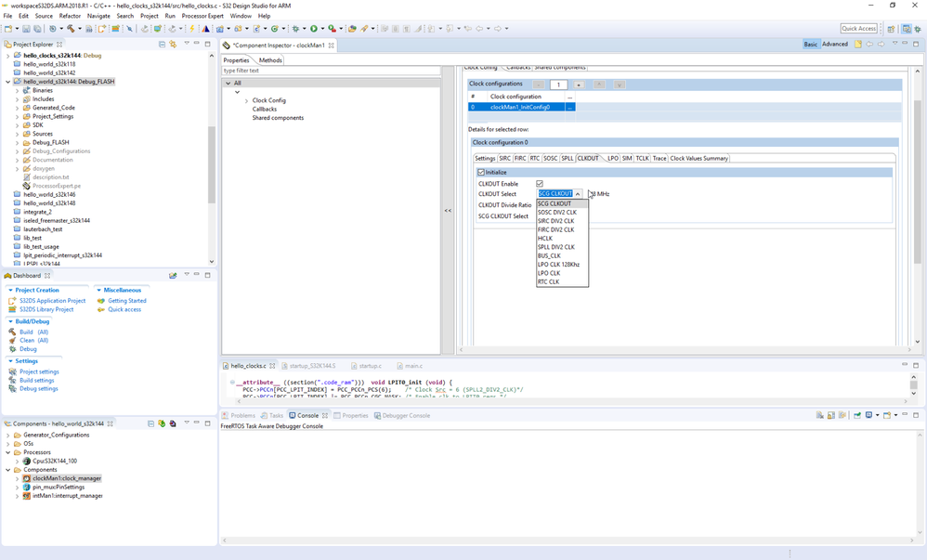Collapse the Project Creation dashboard section
The width and height of the screenshot is (927, 560).
10,291
